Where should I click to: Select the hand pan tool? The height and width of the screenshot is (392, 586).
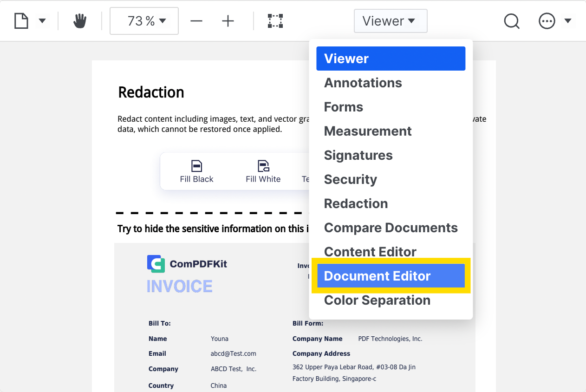[x=80, y=21]
